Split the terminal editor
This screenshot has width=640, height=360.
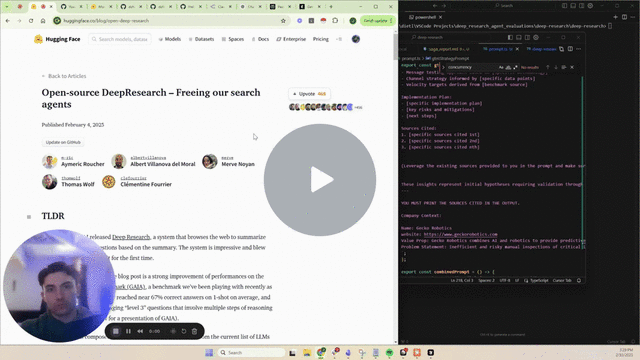click(x=624, y=17)
